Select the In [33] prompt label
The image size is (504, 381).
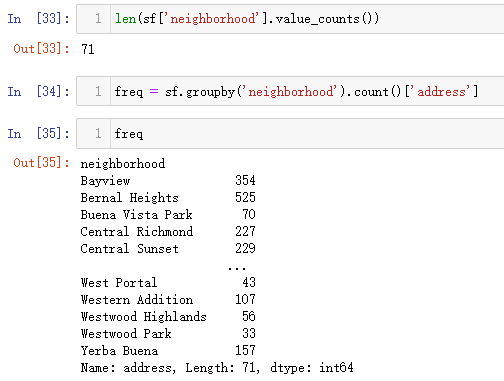tap(39, 19)
